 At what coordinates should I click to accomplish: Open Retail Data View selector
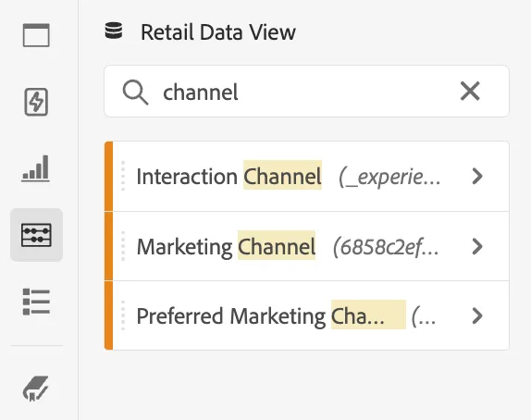click(x=218, y=32)
